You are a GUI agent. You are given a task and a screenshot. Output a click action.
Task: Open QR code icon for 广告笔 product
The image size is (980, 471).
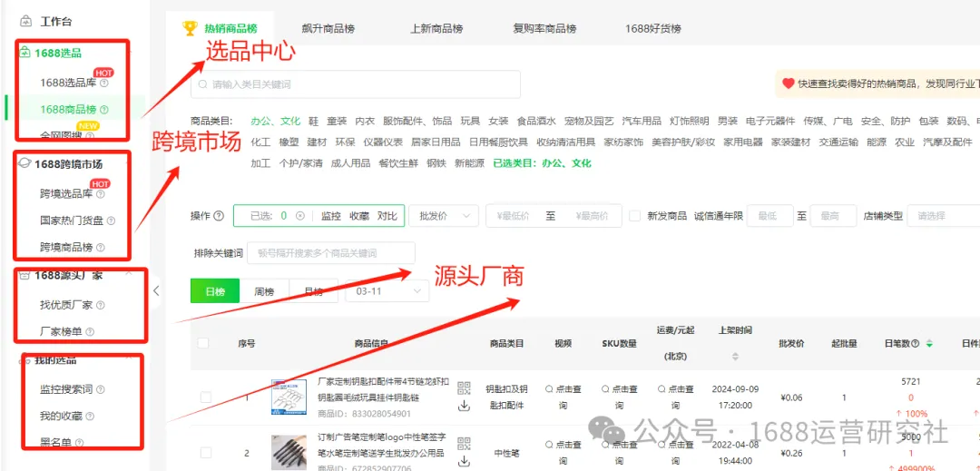click(x=464, y=444)
